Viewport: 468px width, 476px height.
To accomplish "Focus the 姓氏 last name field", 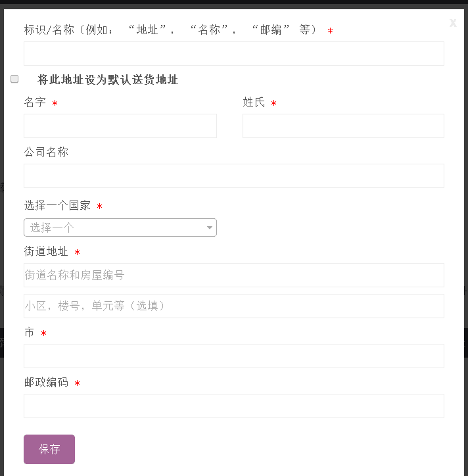I will 343,126.
